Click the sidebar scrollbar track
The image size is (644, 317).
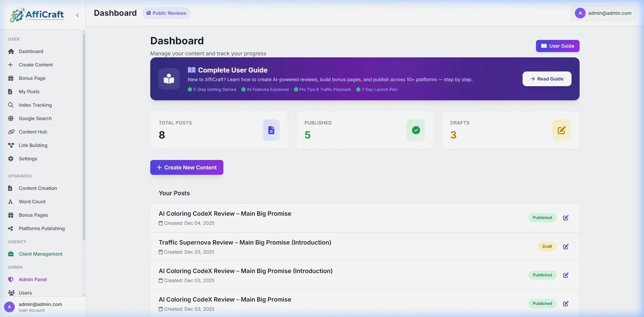pos(84,168)
